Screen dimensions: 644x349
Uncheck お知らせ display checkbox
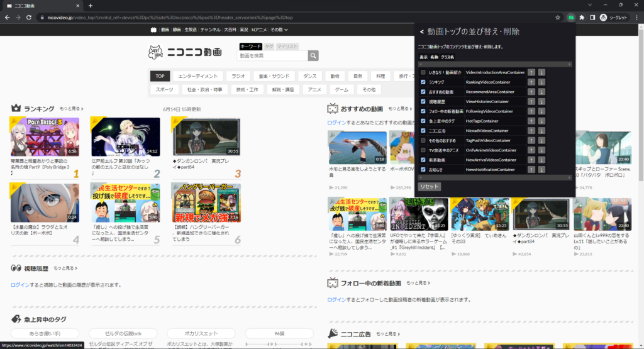tap(423, 170)
